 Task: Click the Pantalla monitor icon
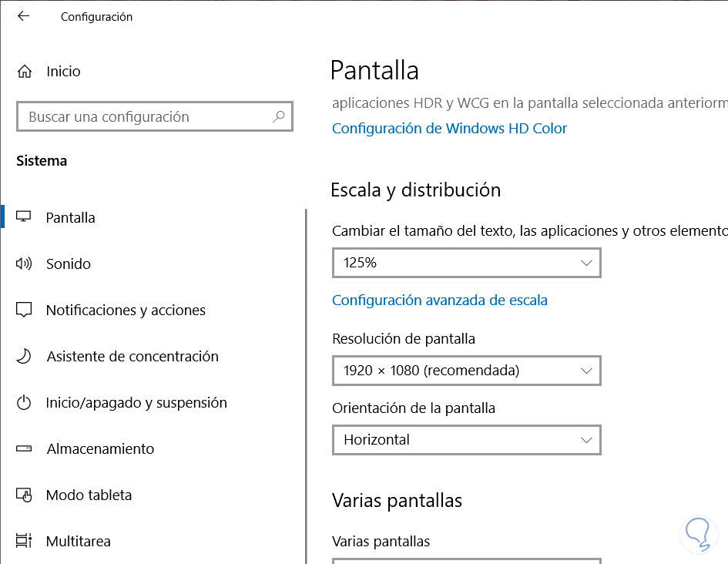(x=24, y=217)
